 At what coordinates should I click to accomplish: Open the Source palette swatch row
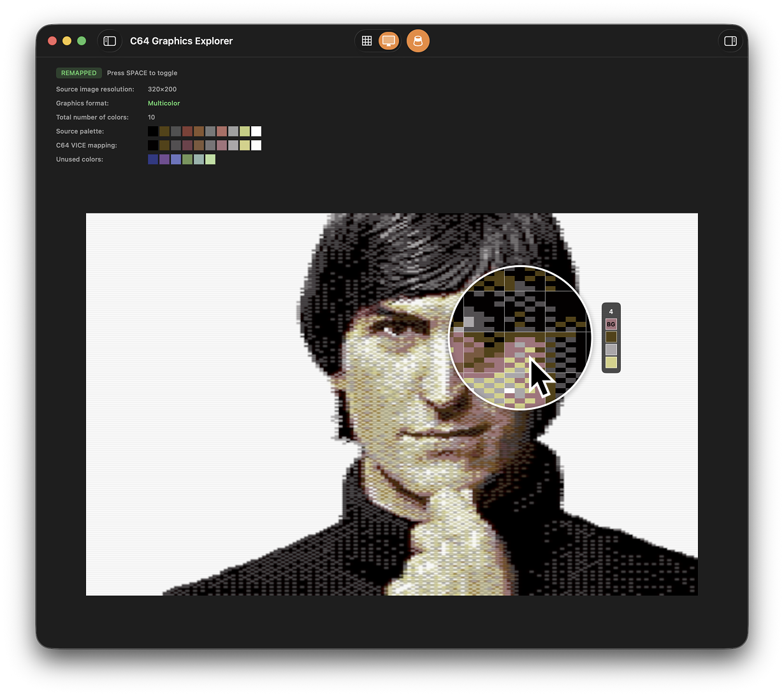pyautogui.click(x=204, y=131)
